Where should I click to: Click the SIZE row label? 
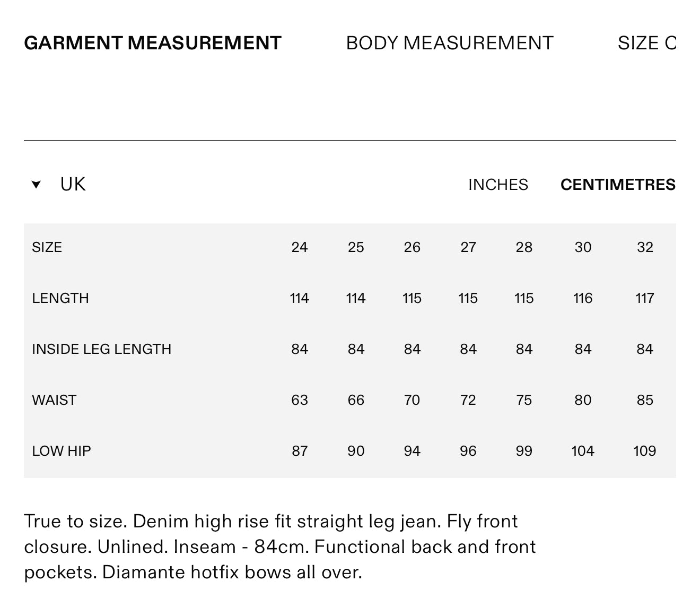(47, 247)
